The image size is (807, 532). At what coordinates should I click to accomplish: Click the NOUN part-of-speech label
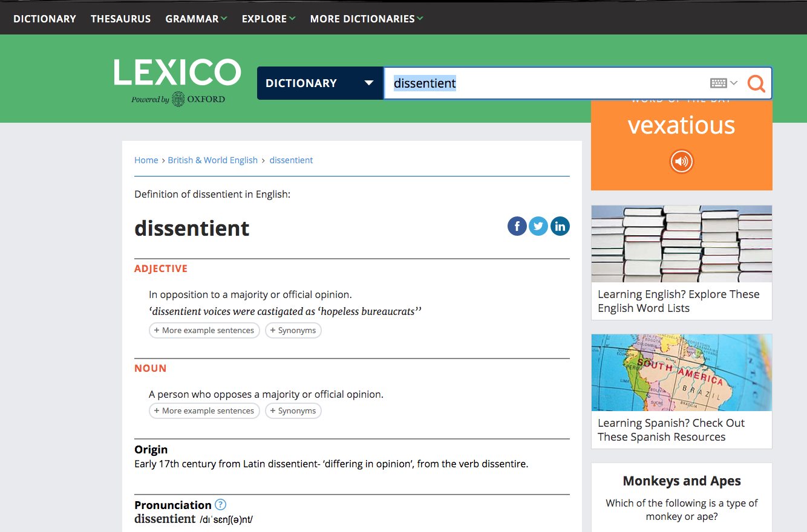151,368
